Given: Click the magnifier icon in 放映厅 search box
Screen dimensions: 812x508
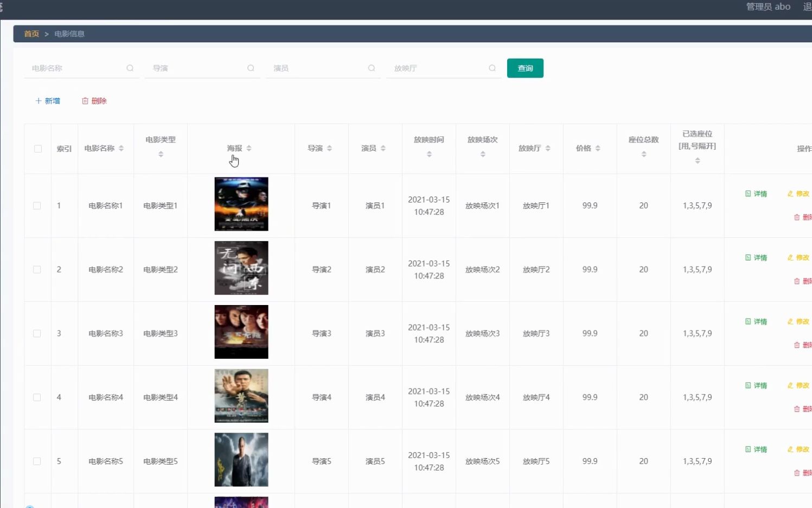Looking at the screenshot, I should 492,68.
